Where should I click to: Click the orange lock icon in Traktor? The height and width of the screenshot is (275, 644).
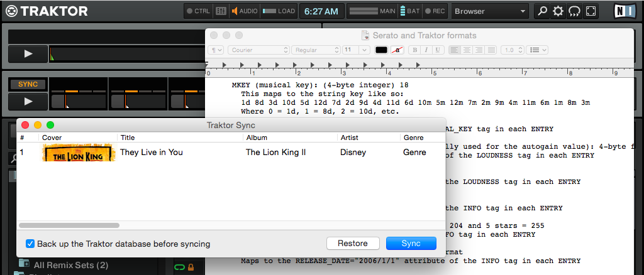191,267
